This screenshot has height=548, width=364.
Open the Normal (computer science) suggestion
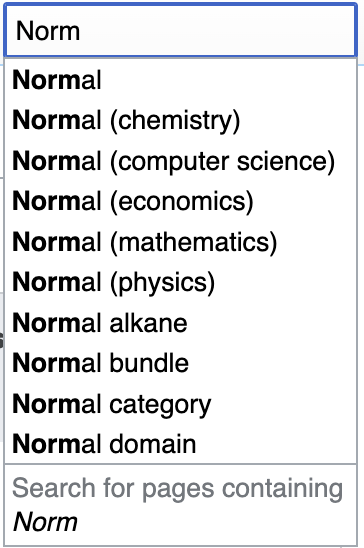[x=181, y=161]
